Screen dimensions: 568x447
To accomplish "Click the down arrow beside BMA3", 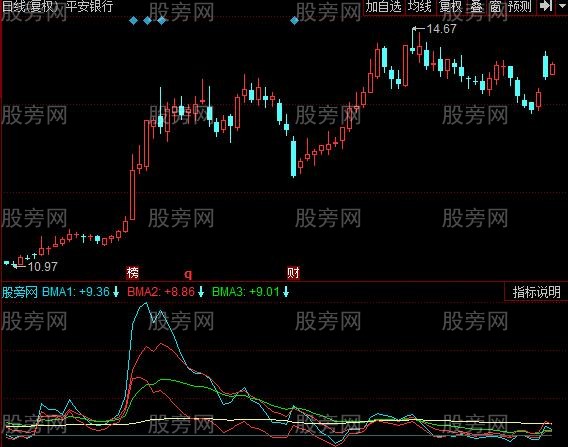I will click(x=286, y=292).
